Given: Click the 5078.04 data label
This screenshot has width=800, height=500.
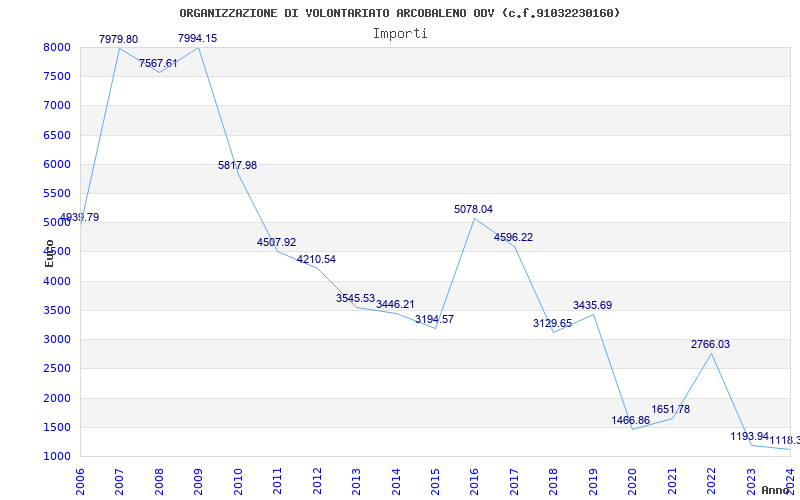Looking at the screenshot, I should (473, 209).
